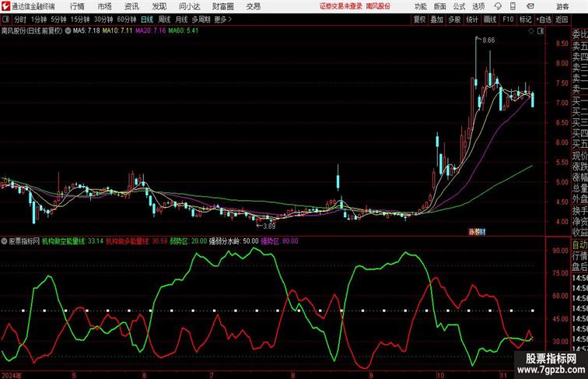Click the 多股 multi-stock button
The height and width of the screenshot is (379, 588).
454,19
